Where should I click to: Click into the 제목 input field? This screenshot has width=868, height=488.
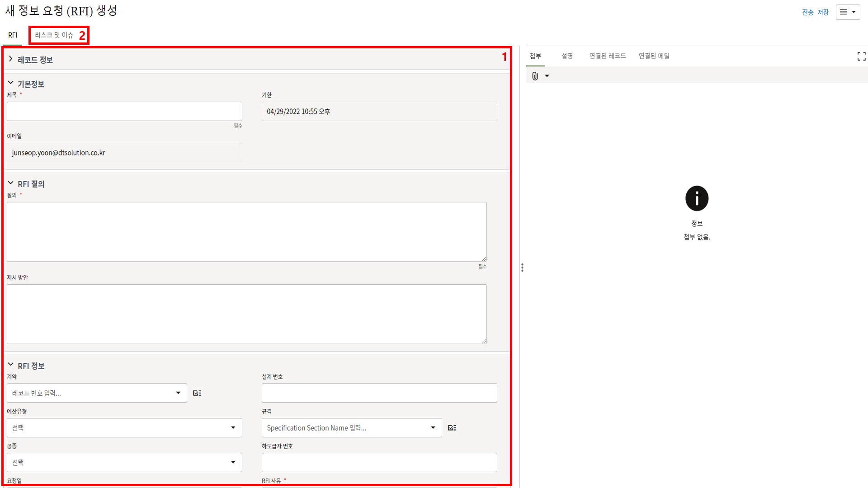click(124, 111)
